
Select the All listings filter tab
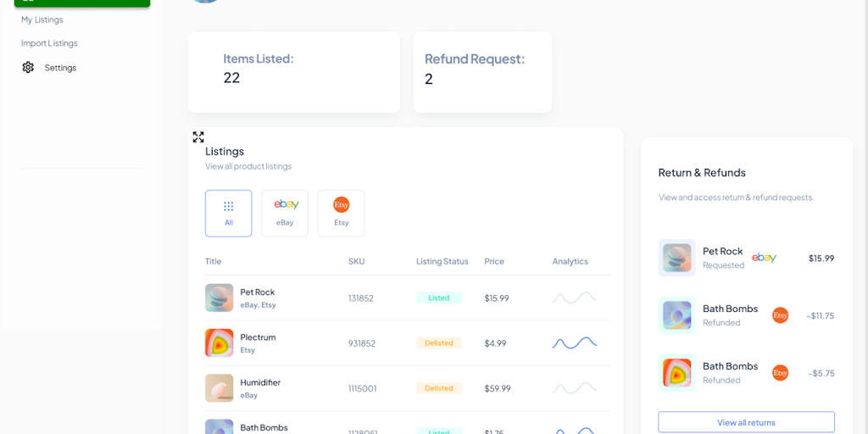pyautogui.click(x=229, y=214)
